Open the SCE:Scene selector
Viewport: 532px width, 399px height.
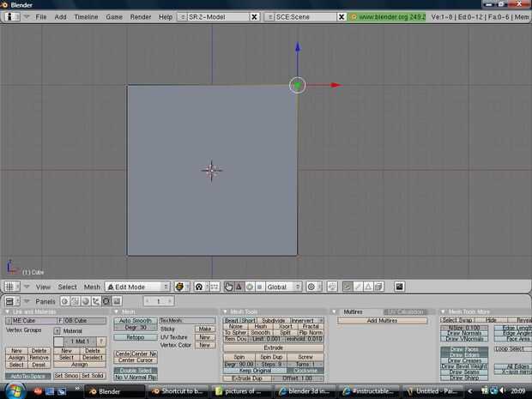click(269, 16)
